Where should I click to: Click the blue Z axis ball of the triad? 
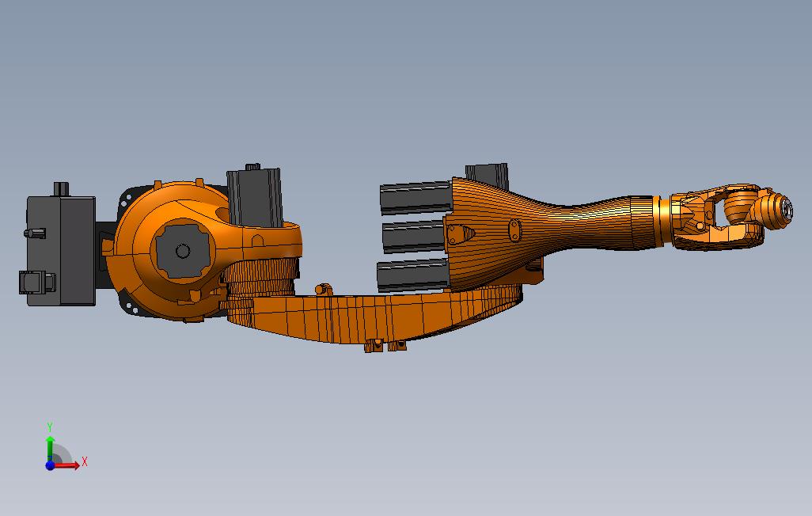pos(50,466)
